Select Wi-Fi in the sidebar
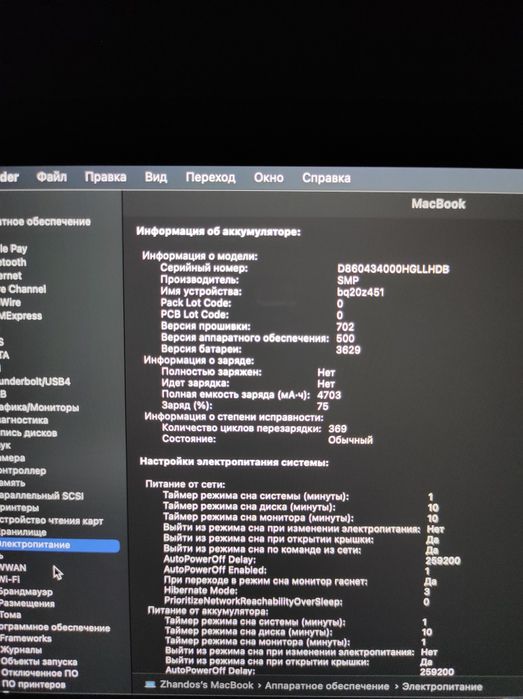This screenshot has width=523, height=699. (x=10, y=579)
